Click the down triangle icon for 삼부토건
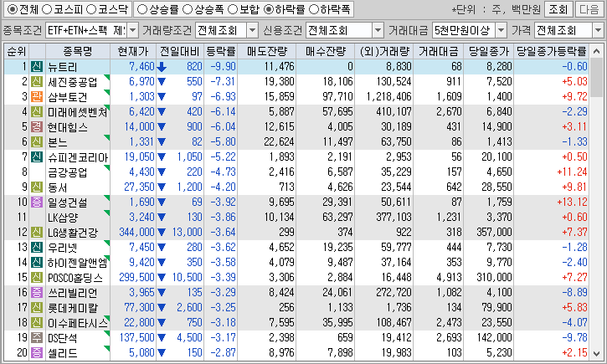 pos(162,97)
